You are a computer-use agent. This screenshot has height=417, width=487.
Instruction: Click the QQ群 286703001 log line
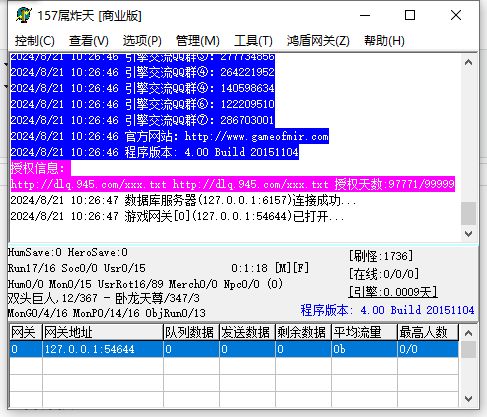pos(142,120)
